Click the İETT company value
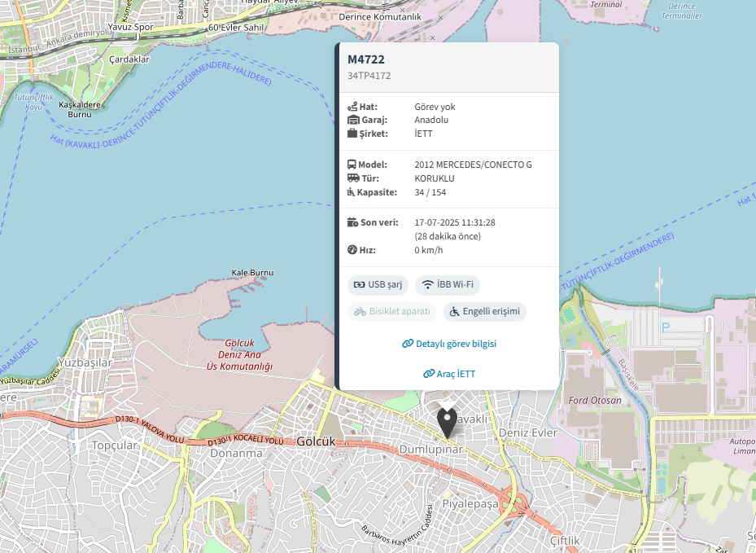Image resolution: width=756 pixels, height=553 pixels. coord(424,134)
